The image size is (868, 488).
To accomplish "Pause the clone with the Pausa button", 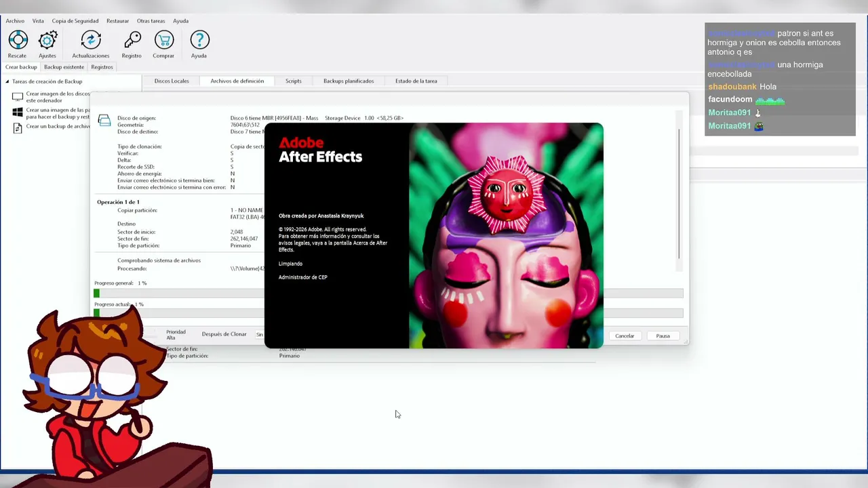I will click(x=663, y=336).
